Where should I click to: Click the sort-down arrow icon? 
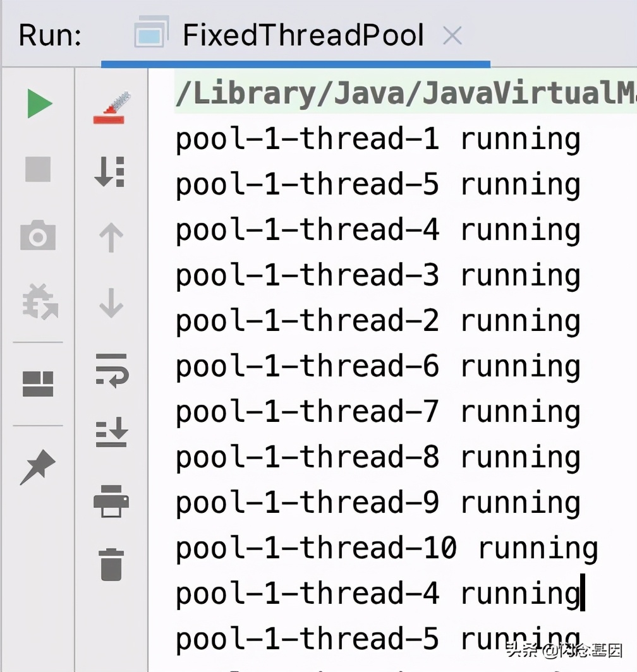(110, 171)
